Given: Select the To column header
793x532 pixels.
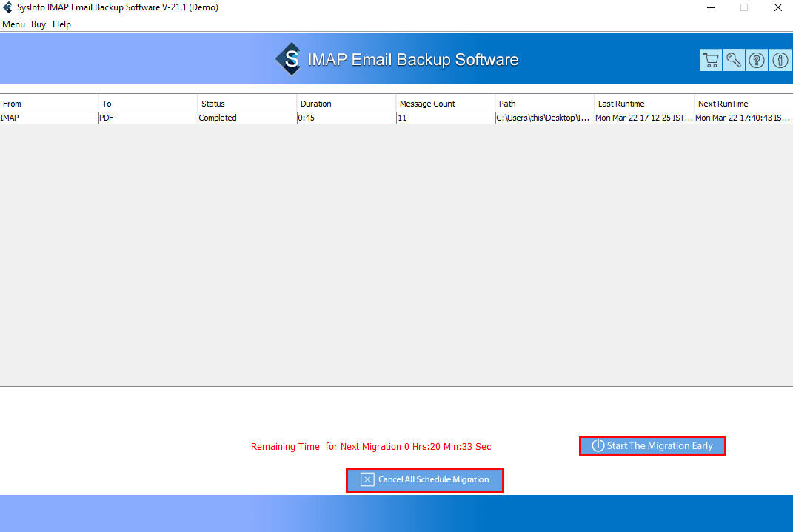Looking at the screenshot, I should (148, 104).
